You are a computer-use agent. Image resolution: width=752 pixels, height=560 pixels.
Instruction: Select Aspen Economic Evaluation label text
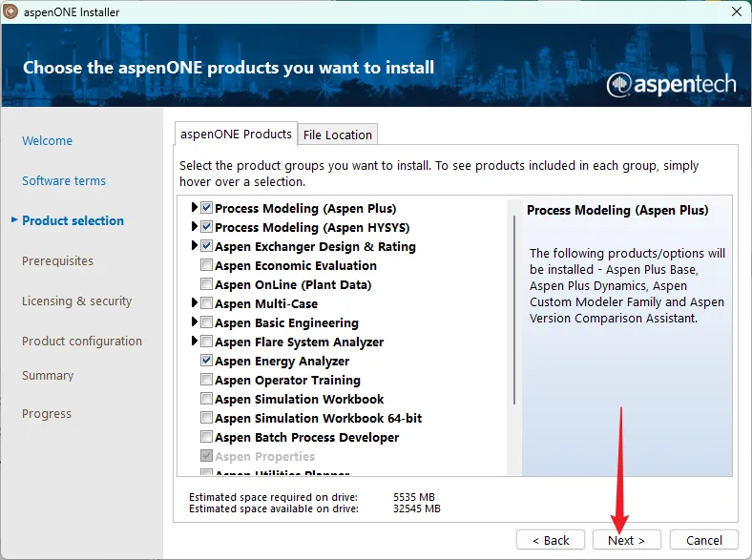click(x=296, y=265)
